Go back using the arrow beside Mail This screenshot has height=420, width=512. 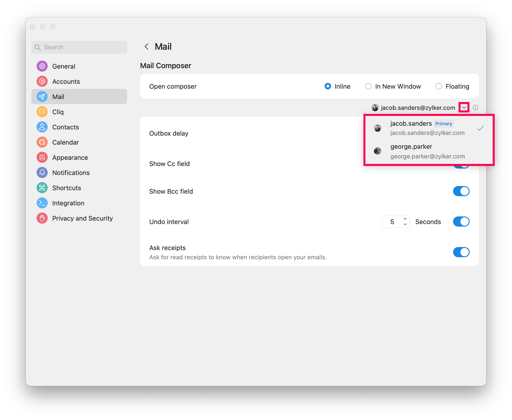[x=147, y=47]
